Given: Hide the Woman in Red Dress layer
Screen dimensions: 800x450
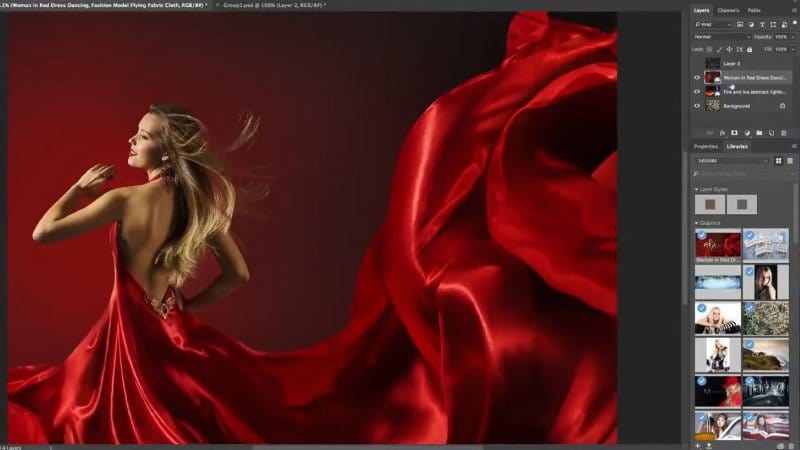Looking at the screenshot, I should [x=697, y=78].
